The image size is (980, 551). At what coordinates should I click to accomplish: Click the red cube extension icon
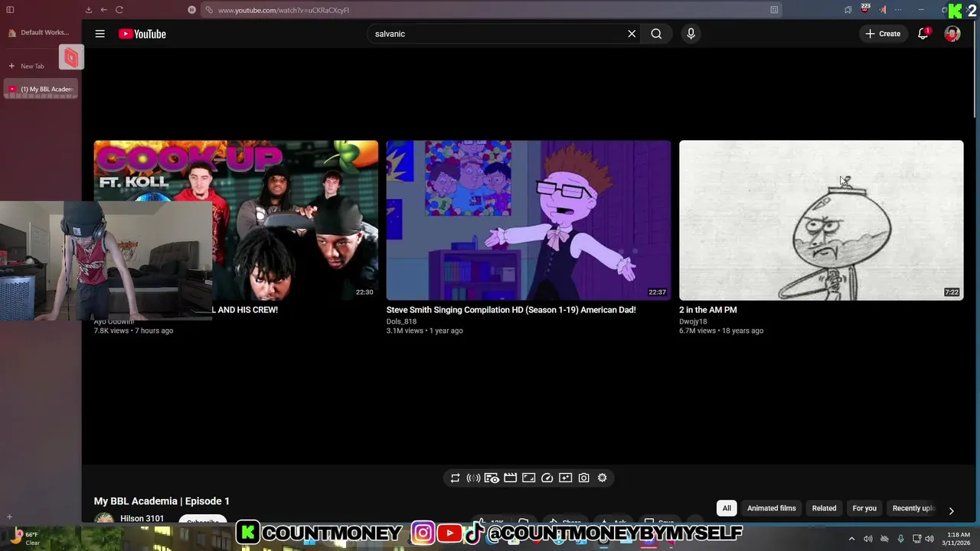(71, 57)
